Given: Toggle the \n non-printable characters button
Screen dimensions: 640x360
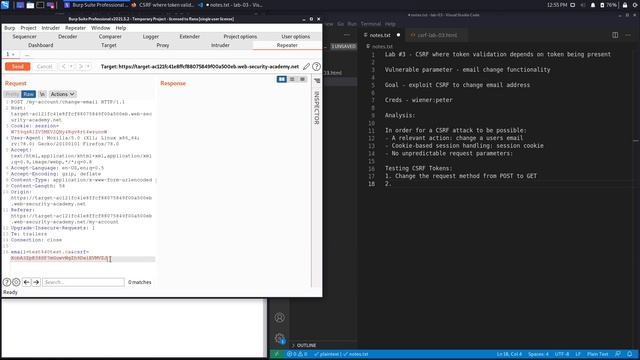Looking at the screenshot, I should pos(42,94).
